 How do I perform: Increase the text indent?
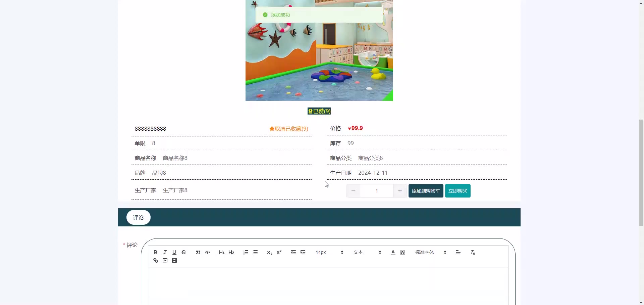click(x=303, y=252)
